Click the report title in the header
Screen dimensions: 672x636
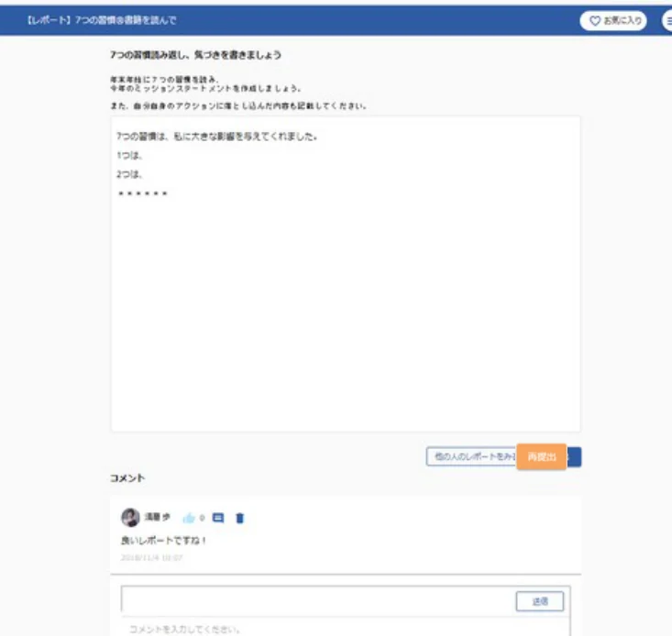point(102,20)
